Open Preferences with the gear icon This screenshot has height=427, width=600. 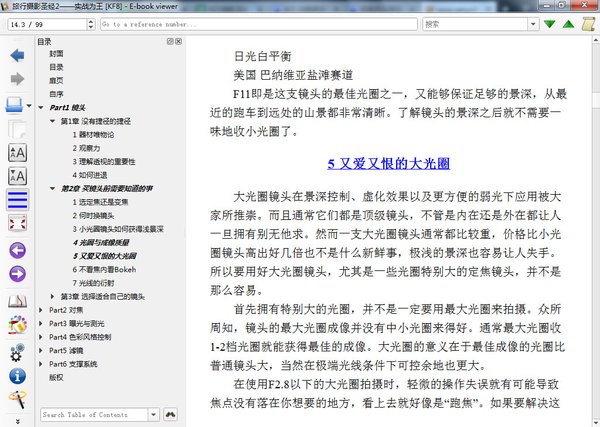(17, 352)
